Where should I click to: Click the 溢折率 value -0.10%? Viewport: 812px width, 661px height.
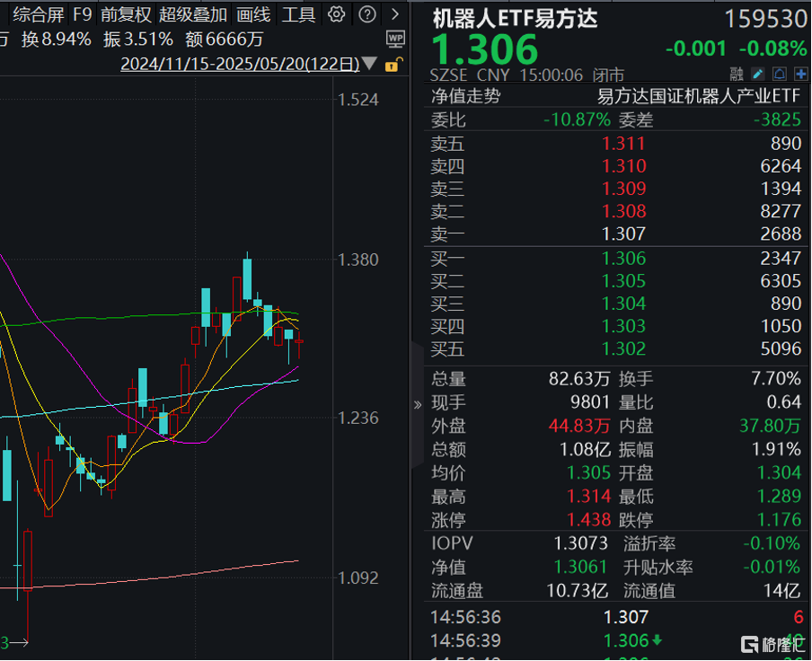point(772,543)
